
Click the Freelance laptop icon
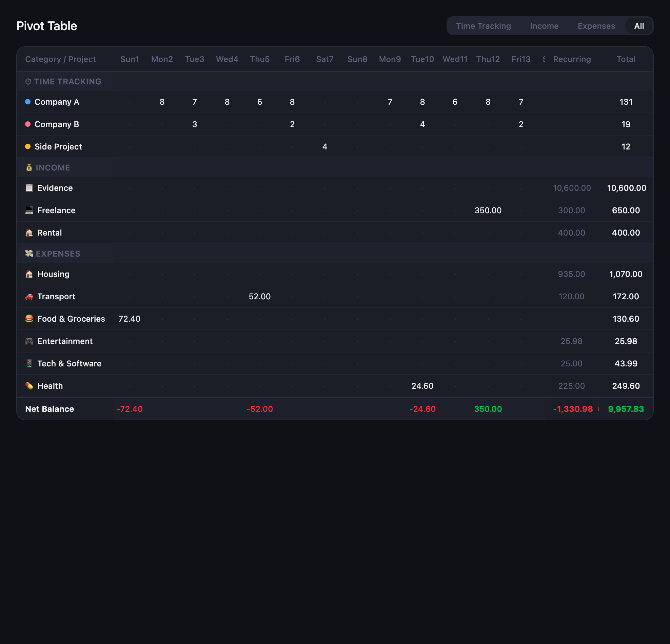[x=29, y=210]
